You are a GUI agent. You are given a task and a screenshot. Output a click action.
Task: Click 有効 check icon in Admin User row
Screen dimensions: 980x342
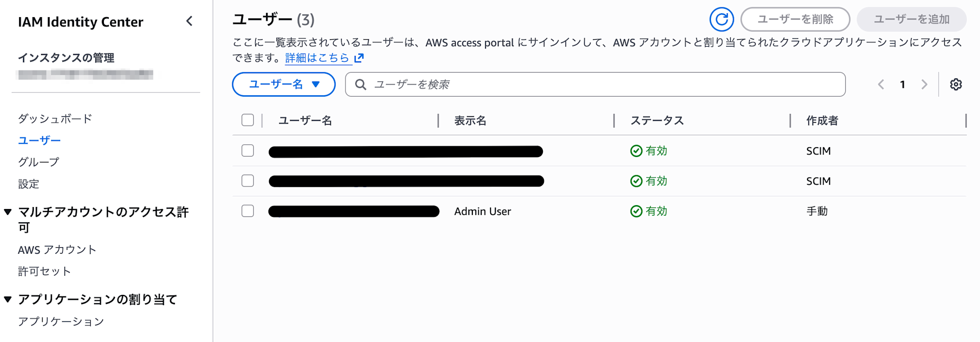coord(636,211)
